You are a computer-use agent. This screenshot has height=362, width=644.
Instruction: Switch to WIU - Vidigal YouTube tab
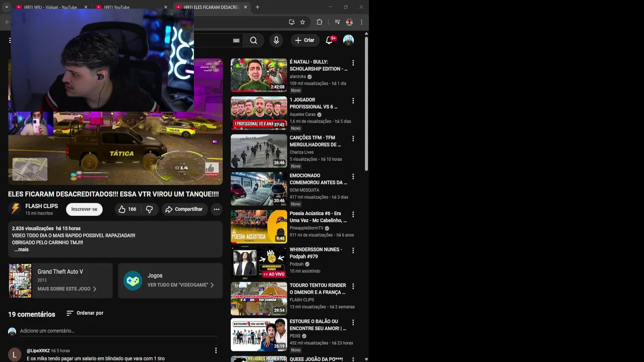click(x=50, y=7)
